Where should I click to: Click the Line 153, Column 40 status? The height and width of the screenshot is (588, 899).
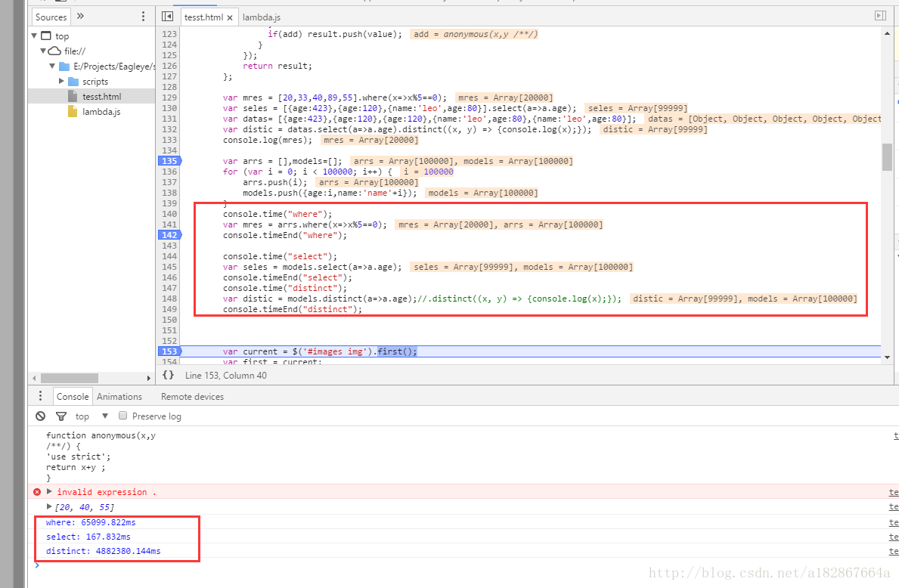point(226,376)
